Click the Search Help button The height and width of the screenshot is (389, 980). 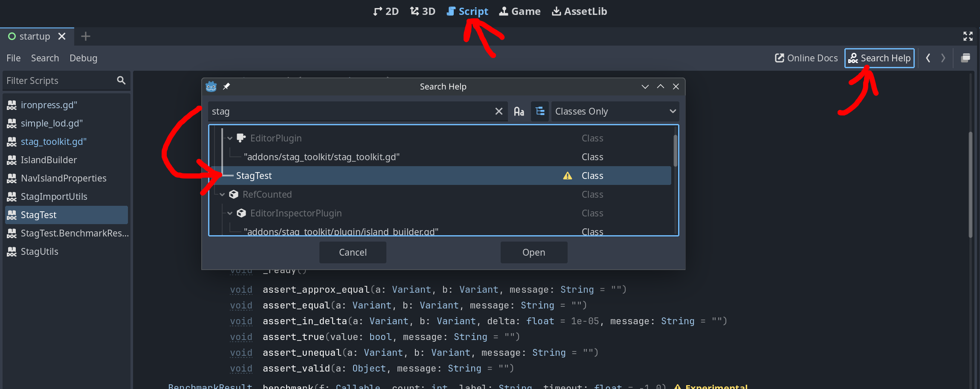point(879,58)
